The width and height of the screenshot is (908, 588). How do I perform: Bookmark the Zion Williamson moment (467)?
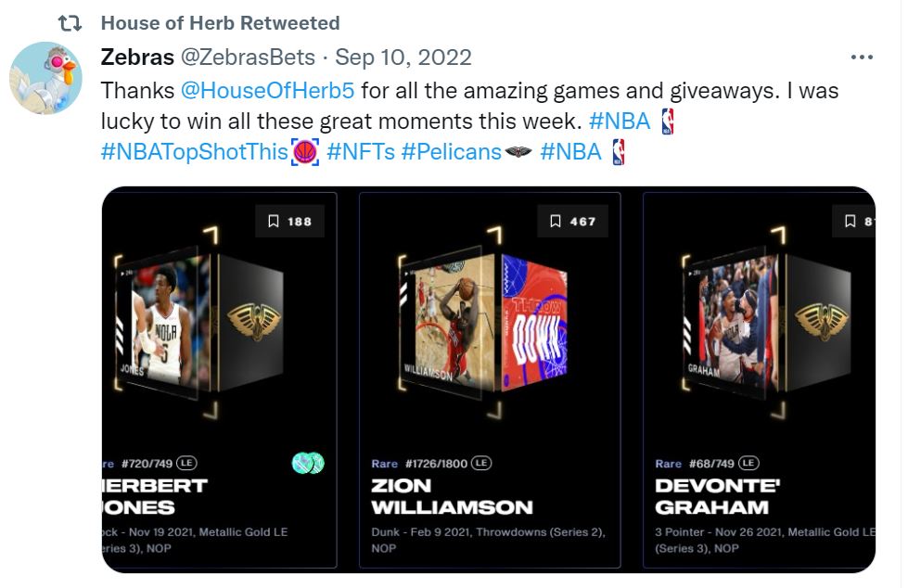[572, 222]
